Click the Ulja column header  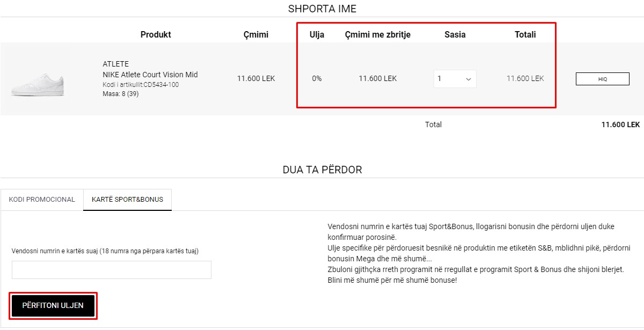[x=317, y=34]
